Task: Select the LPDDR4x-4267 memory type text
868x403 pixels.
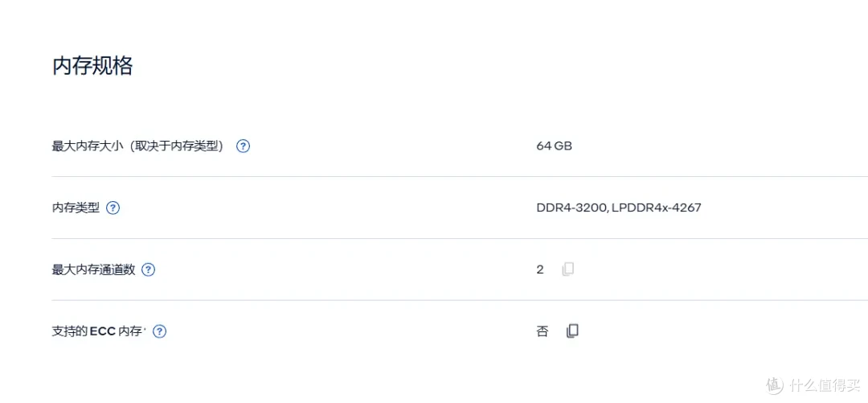Action: pyautogui.click(x=657, y=208)
